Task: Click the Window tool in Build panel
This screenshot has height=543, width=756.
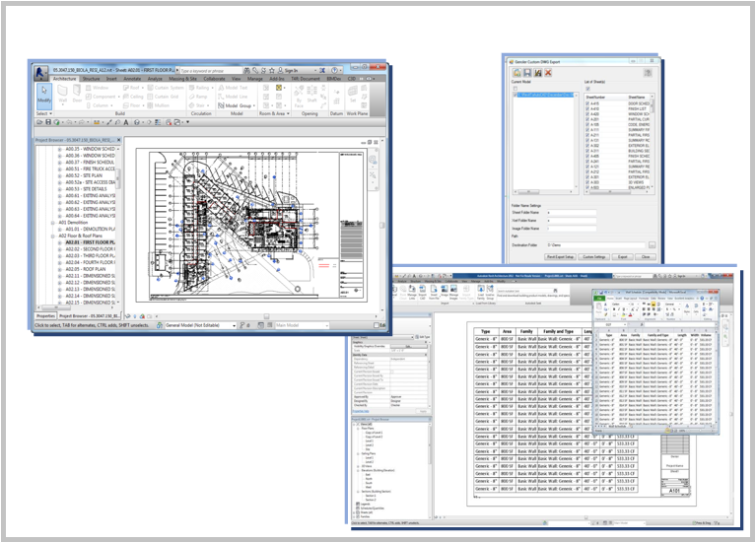Action: pos(97,88)
